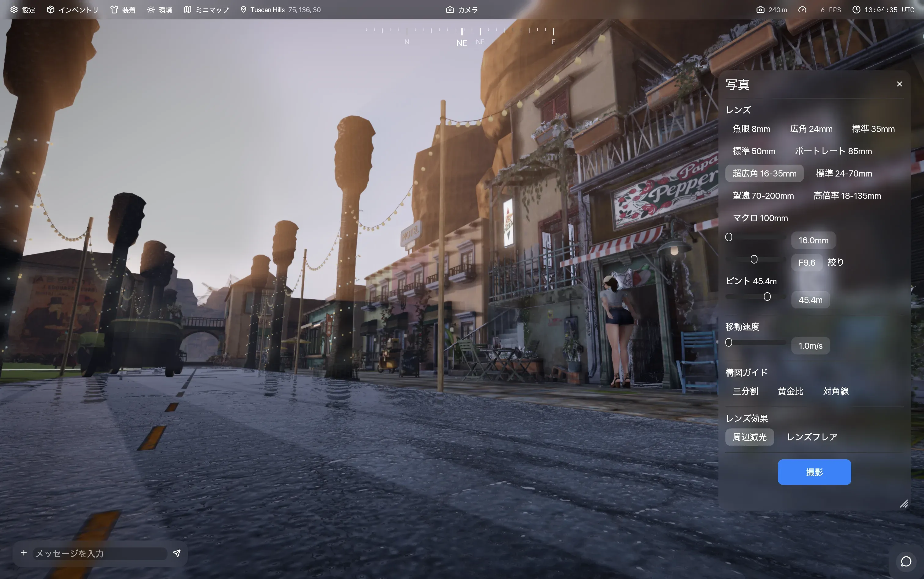Click the 絞り aperture slider handle

tap(754, 259)
